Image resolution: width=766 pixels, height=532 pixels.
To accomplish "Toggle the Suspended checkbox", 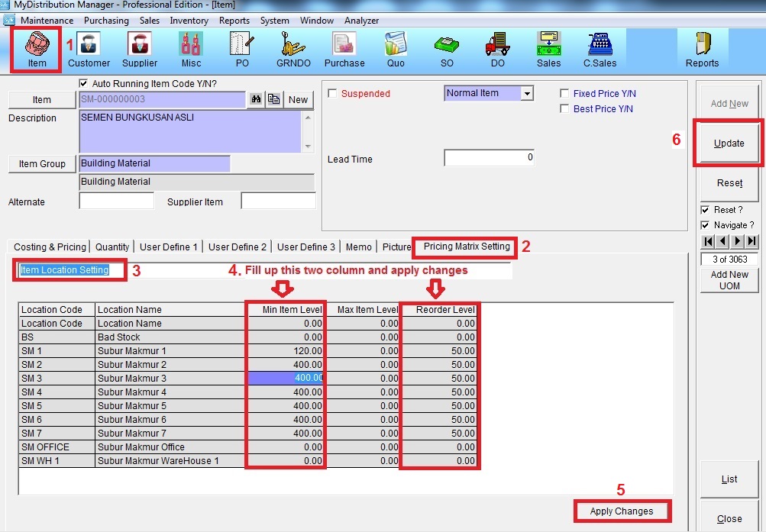I will pos(332,94).
